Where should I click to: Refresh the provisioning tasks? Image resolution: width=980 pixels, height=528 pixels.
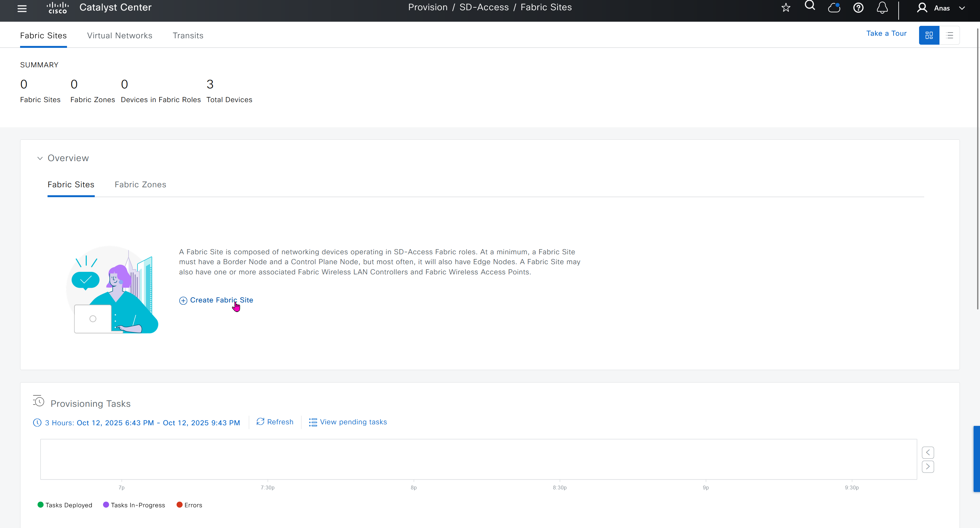pos(275,422)
